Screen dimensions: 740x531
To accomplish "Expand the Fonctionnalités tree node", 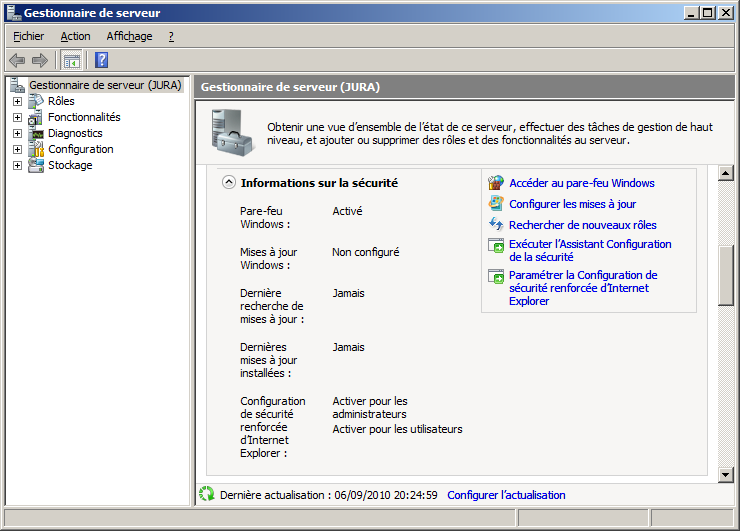I will point(17,117).
